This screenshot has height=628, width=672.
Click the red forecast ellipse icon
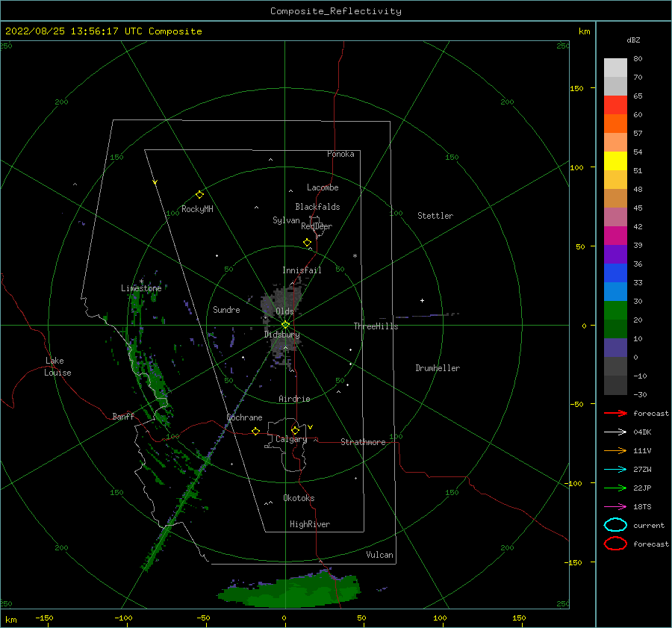(615, 544)
